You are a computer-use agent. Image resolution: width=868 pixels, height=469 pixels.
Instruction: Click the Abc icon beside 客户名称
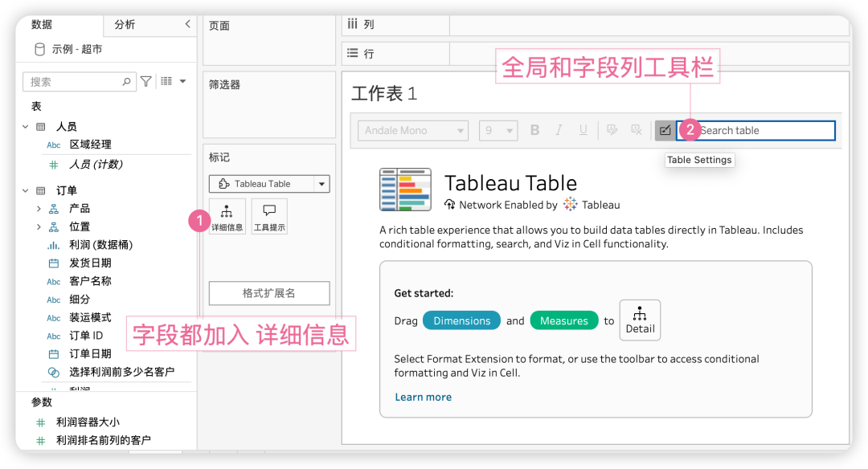(54, 282)
